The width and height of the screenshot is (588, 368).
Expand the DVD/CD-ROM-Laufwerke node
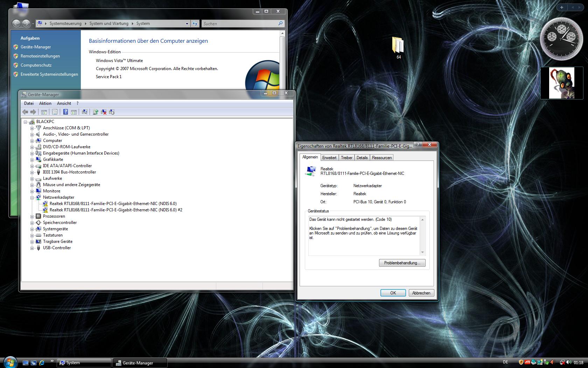32,147
